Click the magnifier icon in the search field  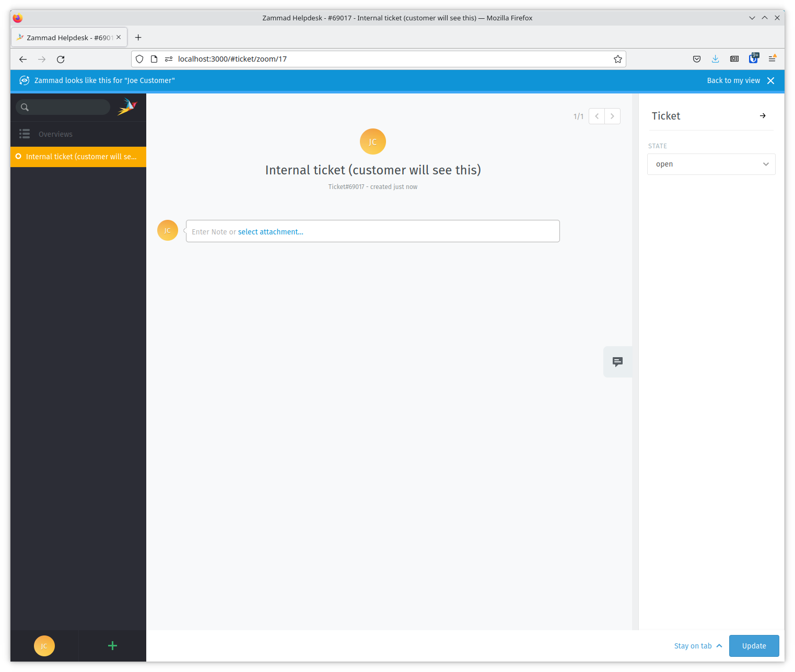coord(25,107)
